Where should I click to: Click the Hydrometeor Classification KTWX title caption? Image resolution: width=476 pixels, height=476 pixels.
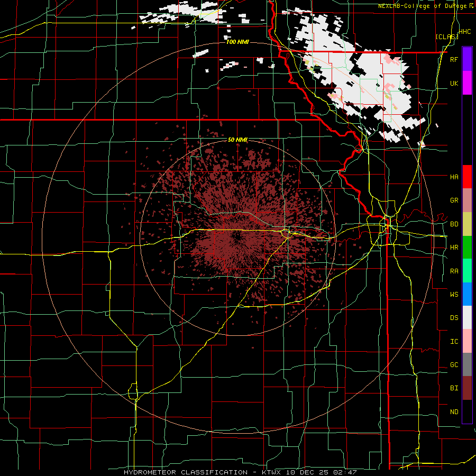click(x=240, y=472)
